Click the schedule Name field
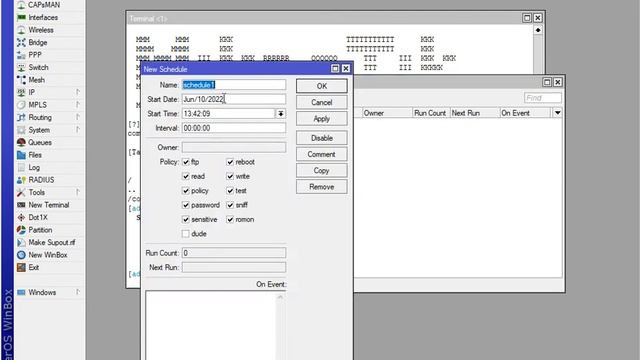 coord(234,85)
